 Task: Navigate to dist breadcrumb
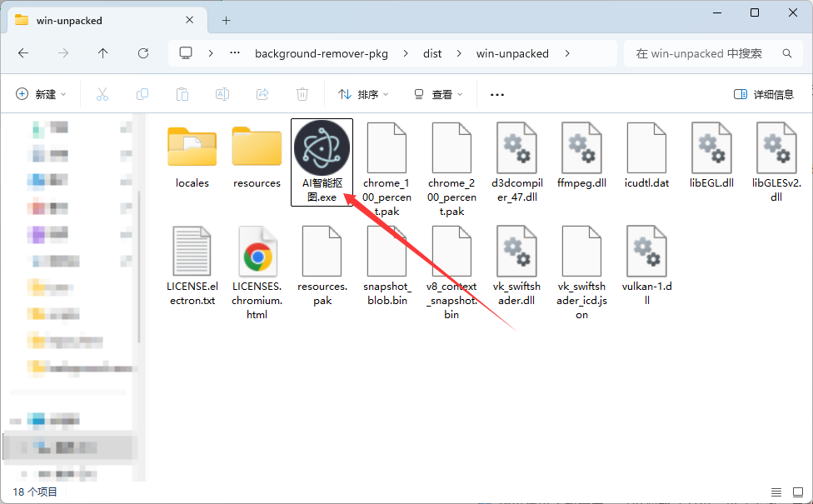tap(432, 54)
